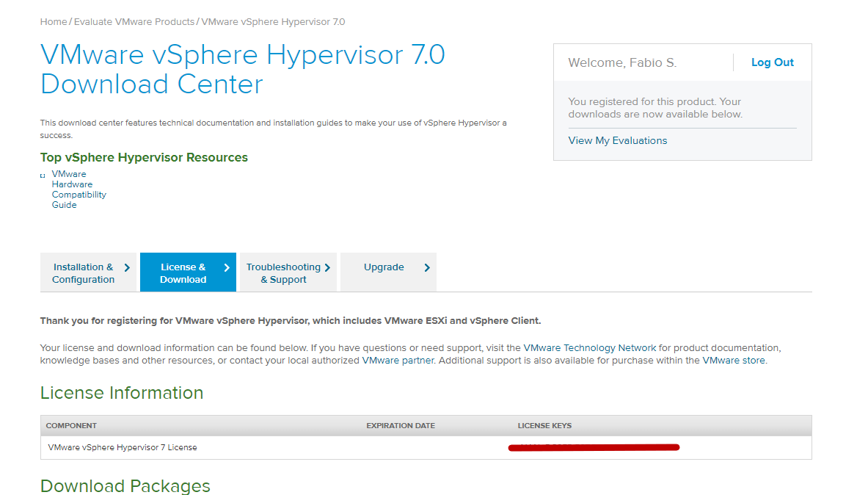Switch to Installation & Configuration tab
This screenshot has width=868, height=495.
88,272
